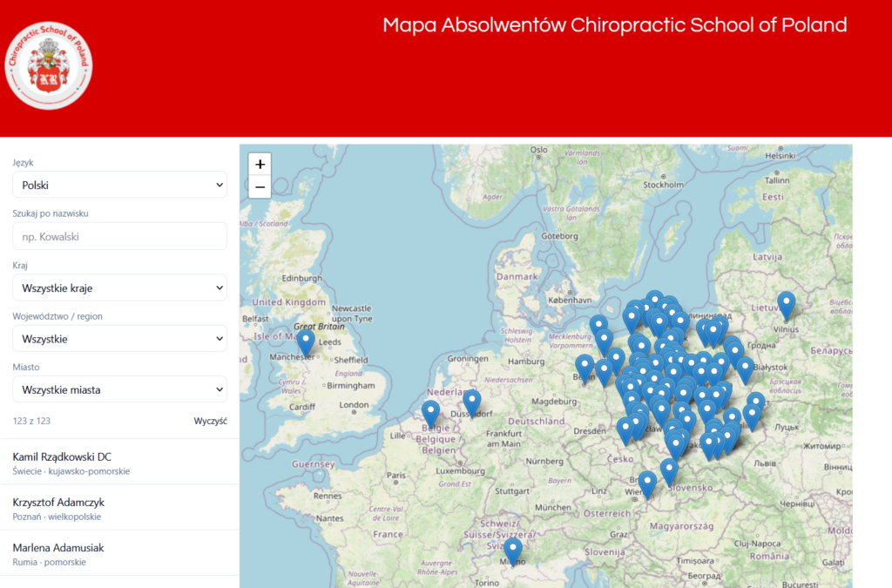Click the Paris label on map
The width and height of the screenshot is (892, 588).
coord(396,476)
